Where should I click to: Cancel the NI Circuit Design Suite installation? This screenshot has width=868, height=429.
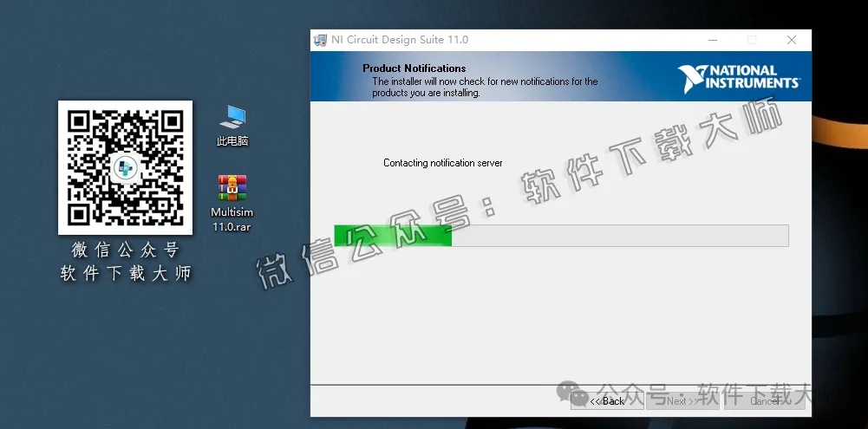[765, 401]
